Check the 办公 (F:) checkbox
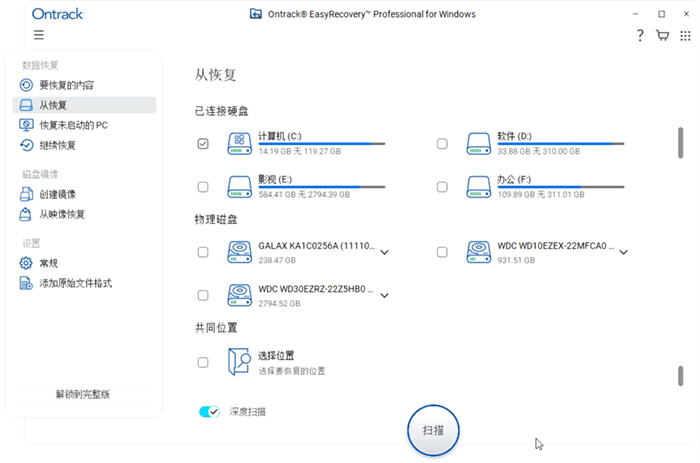This screenshot has height=463, width=700. click(x=442, y=187)
